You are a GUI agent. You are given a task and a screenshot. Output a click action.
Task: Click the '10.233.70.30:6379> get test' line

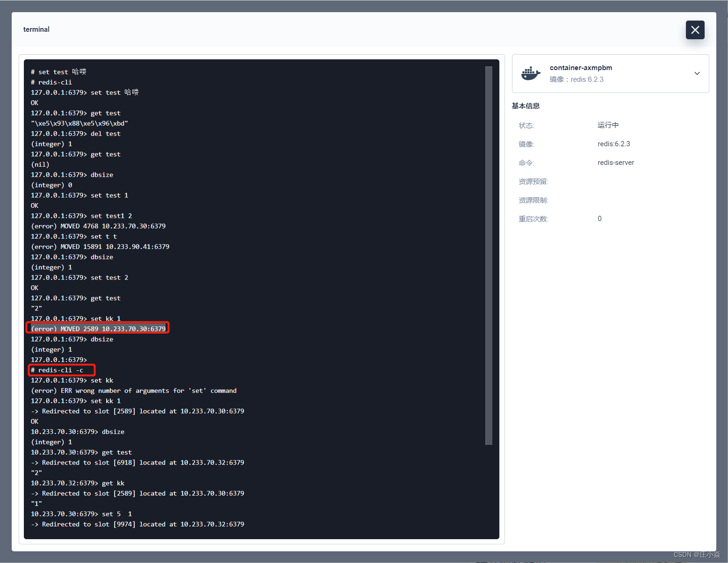point(81,452)
